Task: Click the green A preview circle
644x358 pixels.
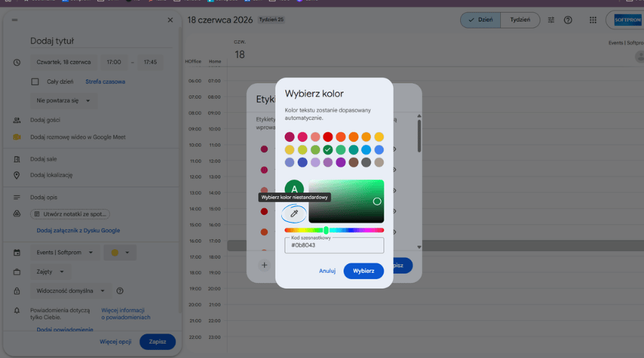Action: (x=294, y=188)
